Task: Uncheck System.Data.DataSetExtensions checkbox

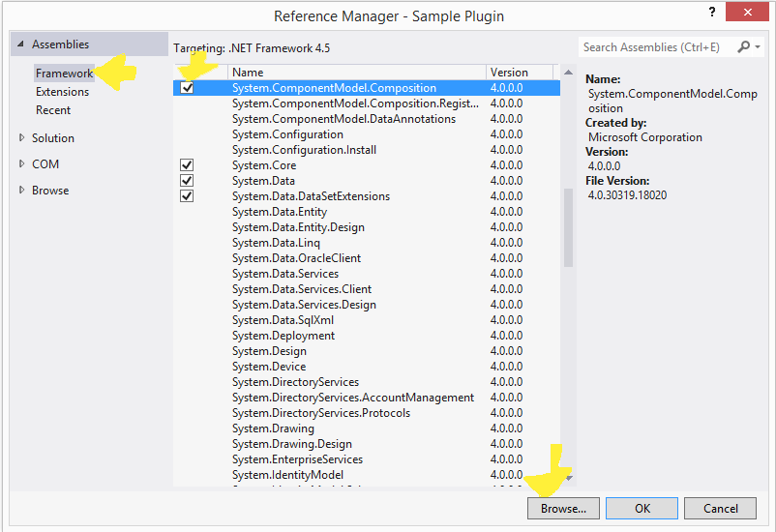Action: pos(187,196)
